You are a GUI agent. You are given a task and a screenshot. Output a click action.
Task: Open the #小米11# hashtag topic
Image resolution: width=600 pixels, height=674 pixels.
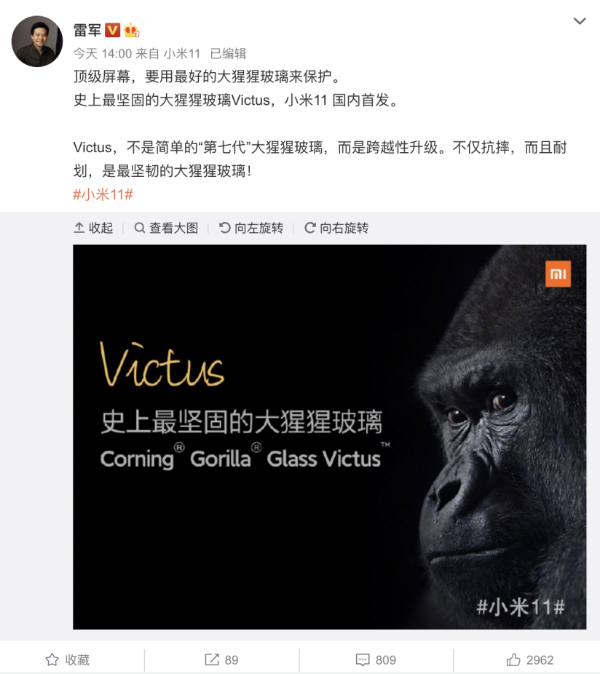[103, 195]
